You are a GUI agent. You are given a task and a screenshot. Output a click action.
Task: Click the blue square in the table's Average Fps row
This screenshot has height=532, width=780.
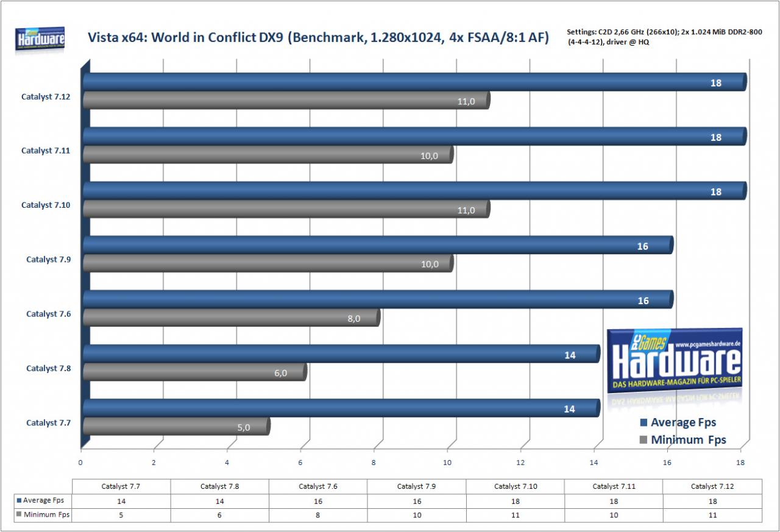click(19, 500)
